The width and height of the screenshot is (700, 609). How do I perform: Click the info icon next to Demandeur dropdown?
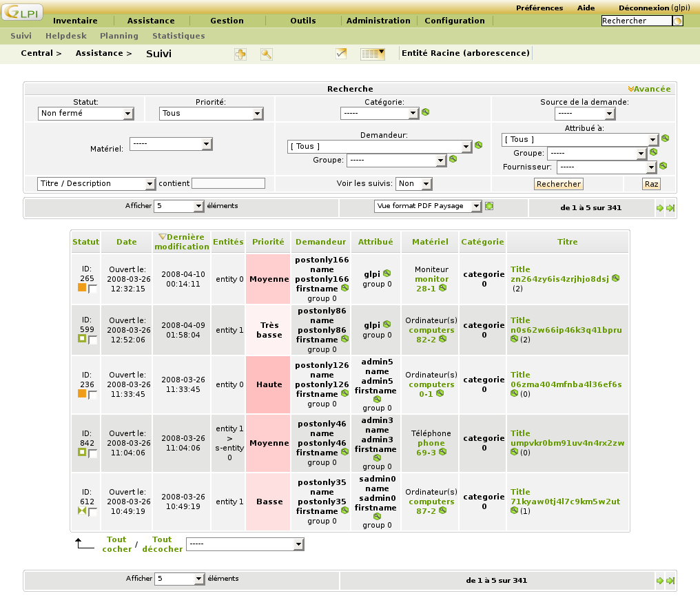click(479, 145)
